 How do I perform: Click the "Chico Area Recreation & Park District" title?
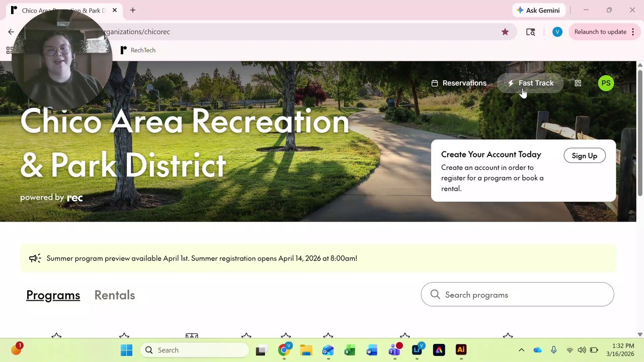(x=185, y=143)
